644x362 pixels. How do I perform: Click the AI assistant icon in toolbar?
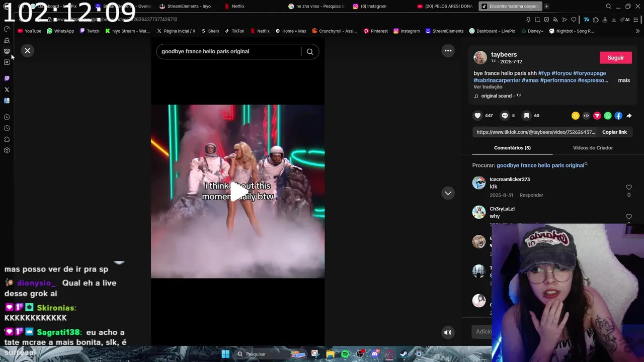pos(625,20)
